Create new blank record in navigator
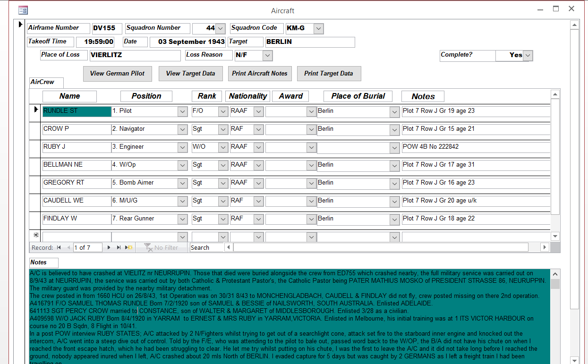 pyautogui.click(x=128, y=247)
